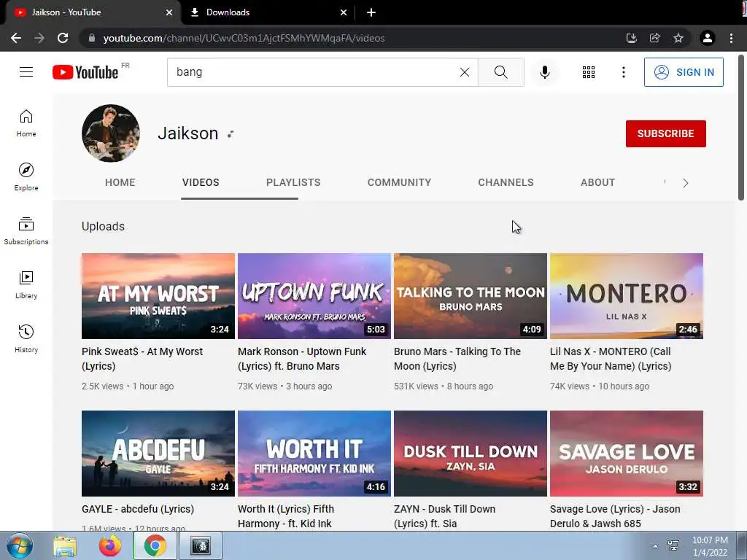Open Library in the left sidebar

pos(26,285)
